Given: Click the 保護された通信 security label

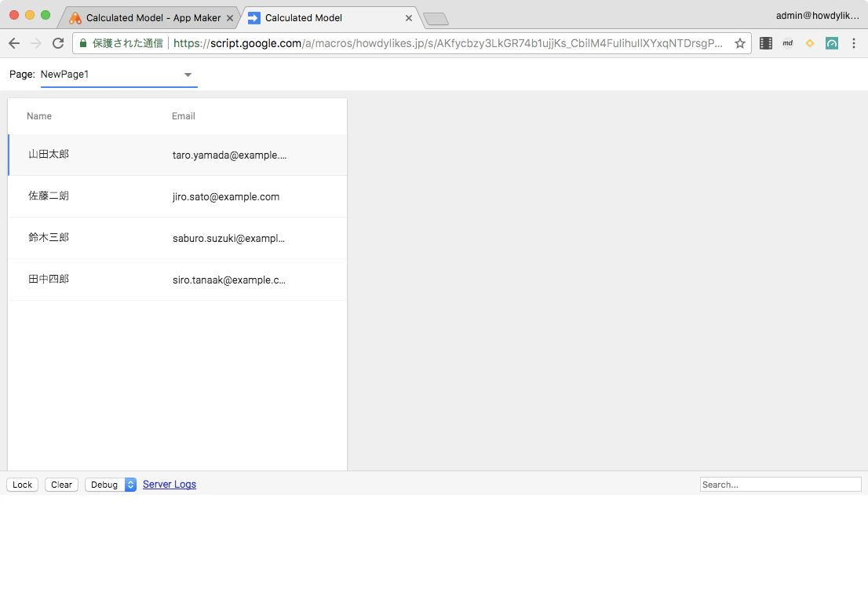Looking at the screenshot, I should tap(128, 43).
